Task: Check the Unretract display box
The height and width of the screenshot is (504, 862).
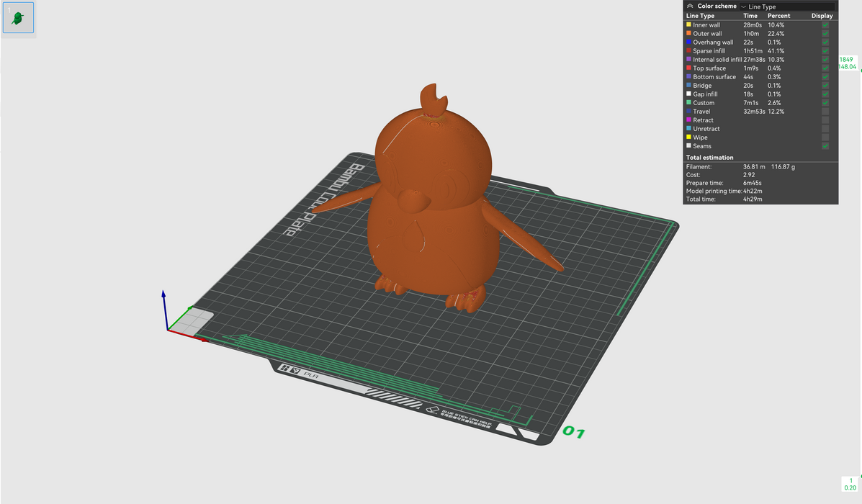Action: click(825, 129)
